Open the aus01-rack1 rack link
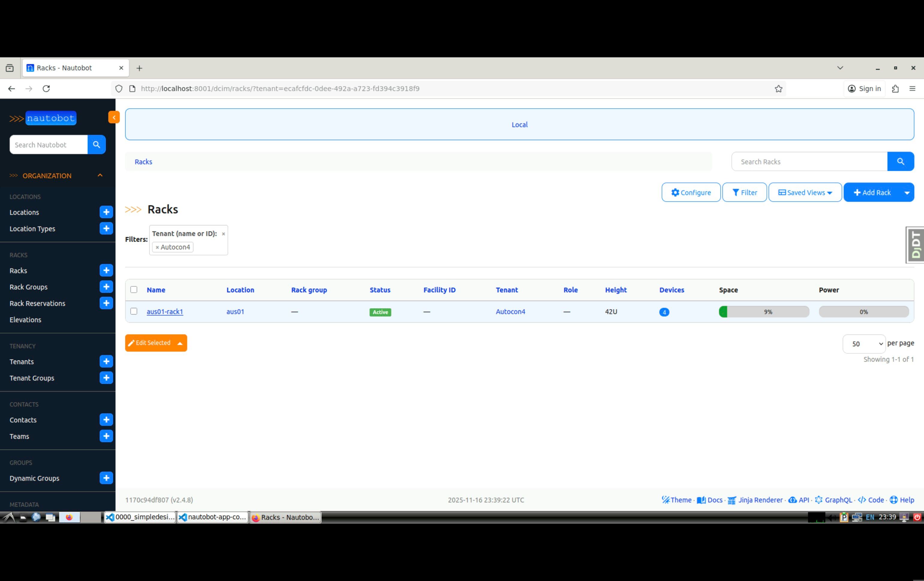924x581 pixels. [x=165, y=312]
